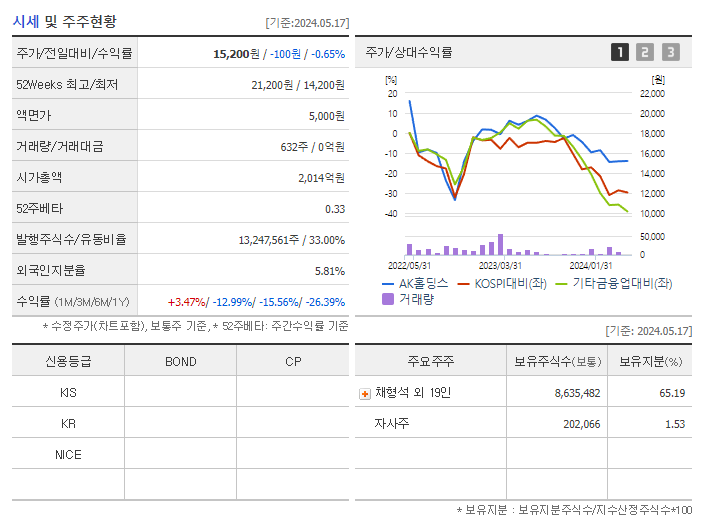This screenshot has height=525, width=702.
Task: Click the 1.53 ownership percentage
Action: tap(675, 424)
